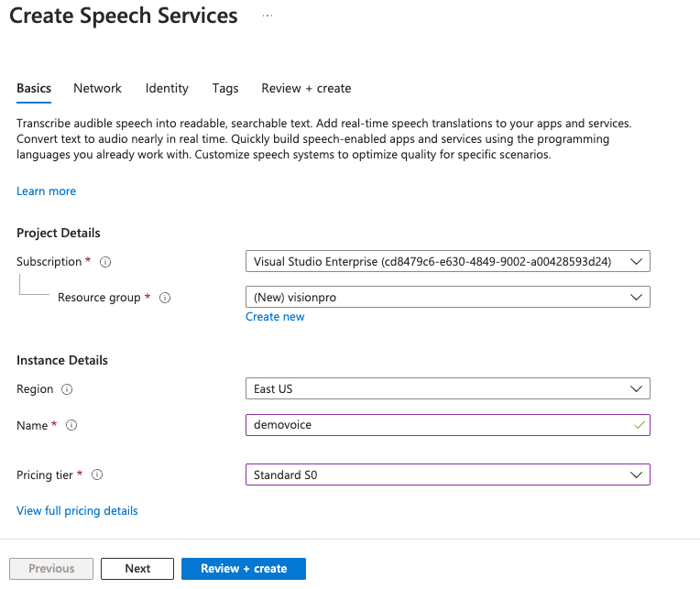Open the Identity tab
The height and width of the screenshot is (589, 700).
(167, 88)
